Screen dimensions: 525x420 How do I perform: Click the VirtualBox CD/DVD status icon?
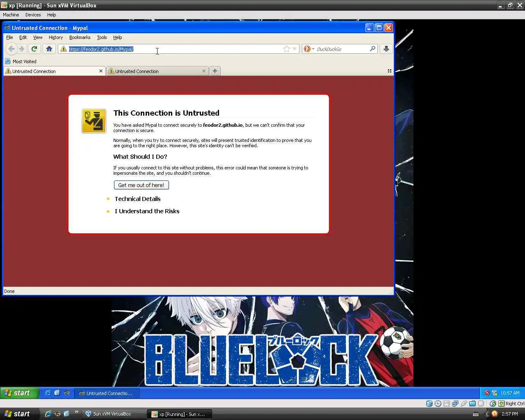coord(438,404)
